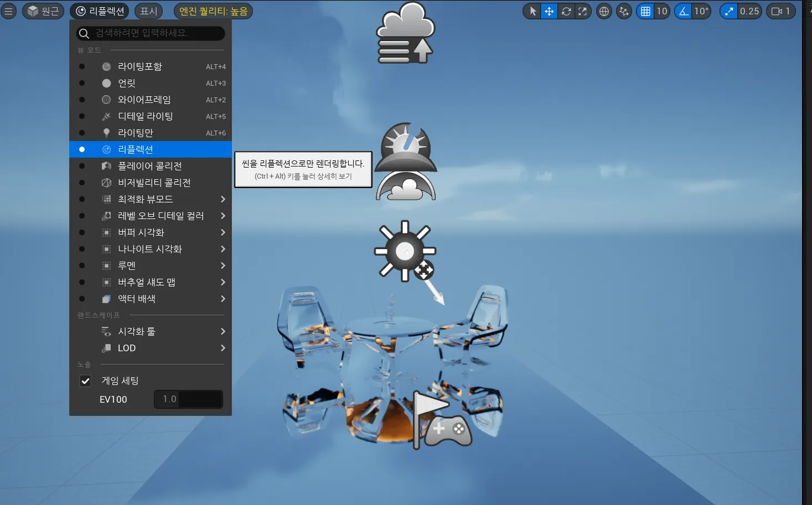
Task: Click the wireframe globe icon beside 와이어프레임
Action: tap(106, 100)
